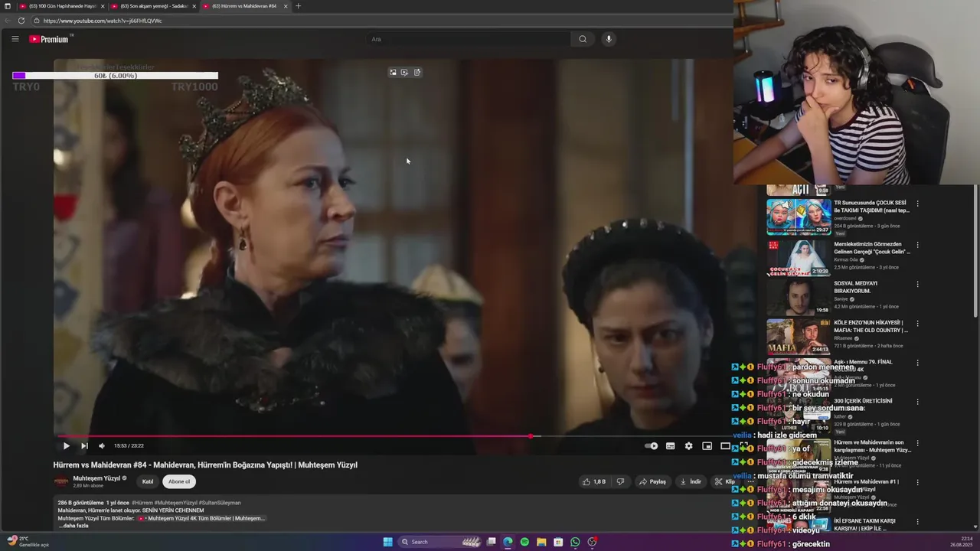Reload the page with the refresh icon
The width and height of the screenshot is (980, 551).
coord(21,21)
